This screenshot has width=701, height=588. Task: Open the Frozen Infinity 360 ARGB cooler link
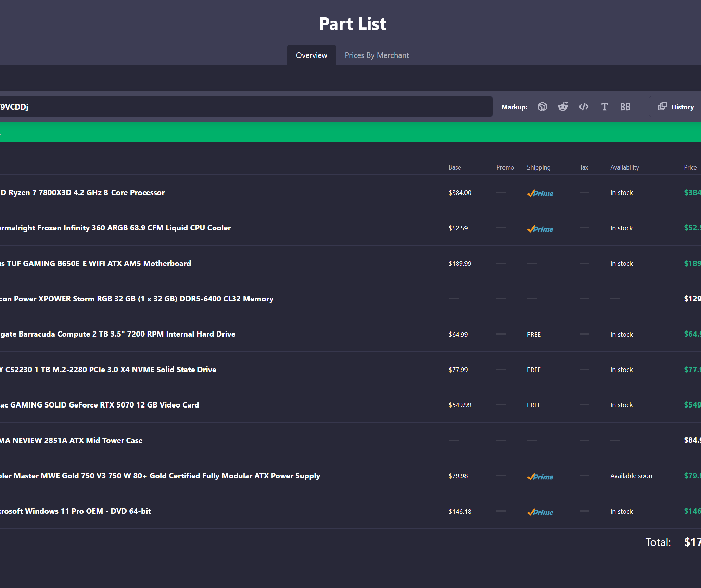coord(115,228)
